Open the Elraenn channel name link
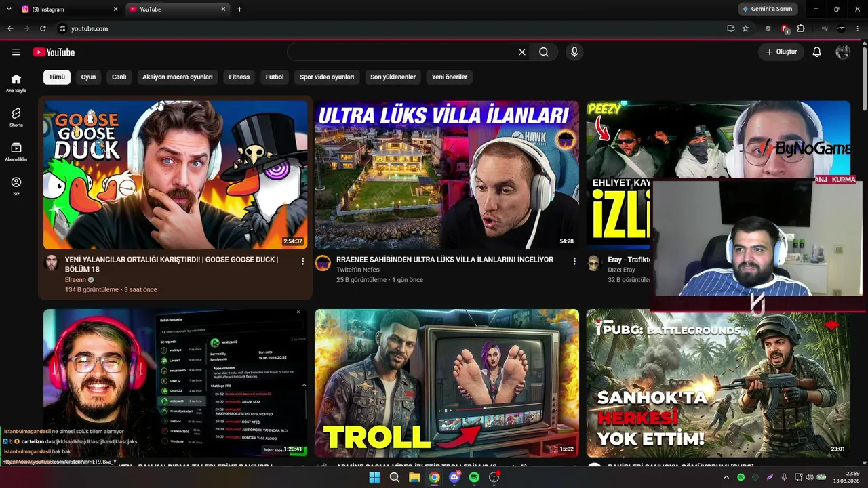This screenshot has height=488, width=868. pos(75,279)
